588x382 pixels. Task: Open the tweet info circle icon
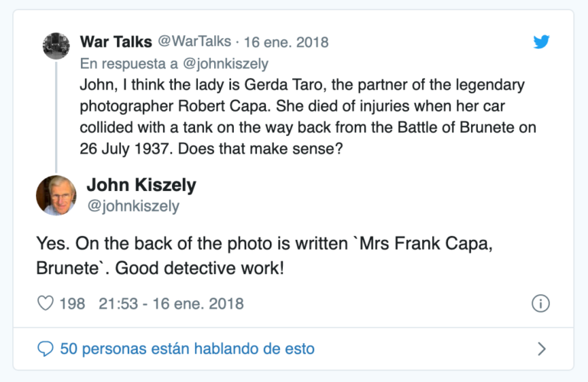540,303
